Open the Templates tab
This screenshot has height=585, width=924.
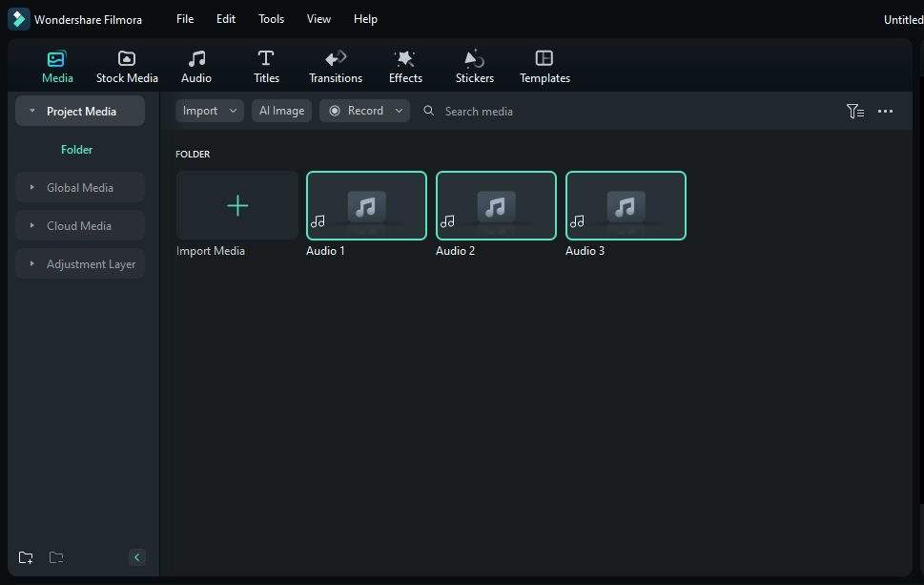544,67
